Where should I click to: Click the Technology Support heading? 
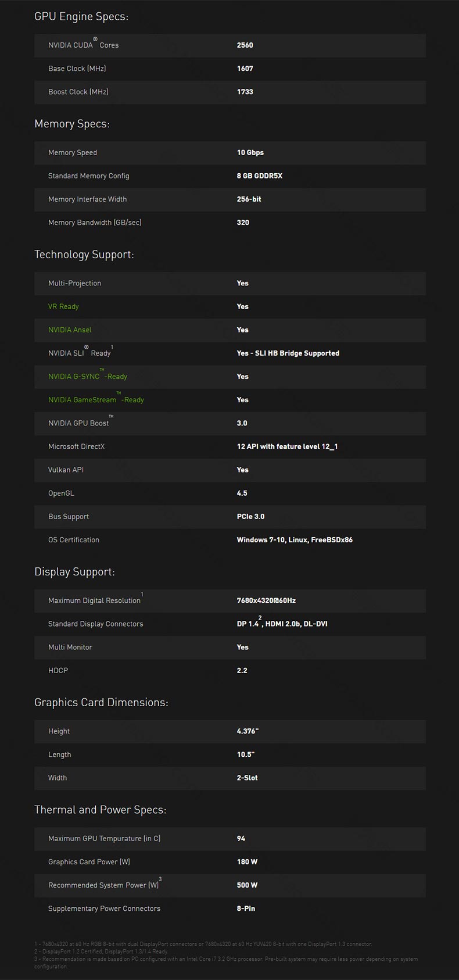[84, 255]
